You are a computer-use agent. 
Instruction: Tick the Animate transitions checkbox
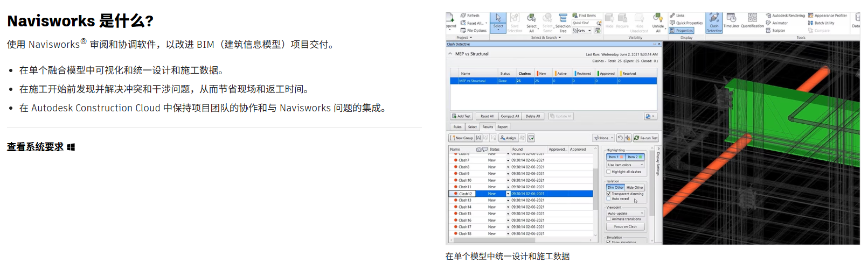click(609, 219)
